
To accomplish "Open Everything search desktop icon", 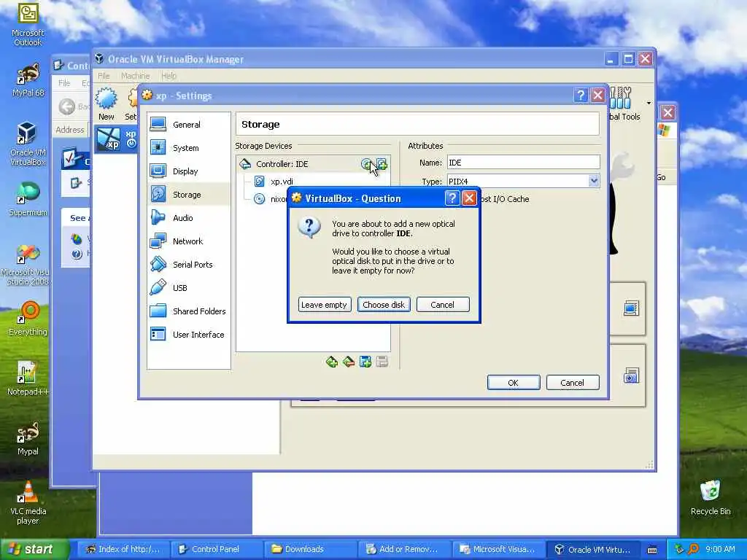I will pos(28,318).
